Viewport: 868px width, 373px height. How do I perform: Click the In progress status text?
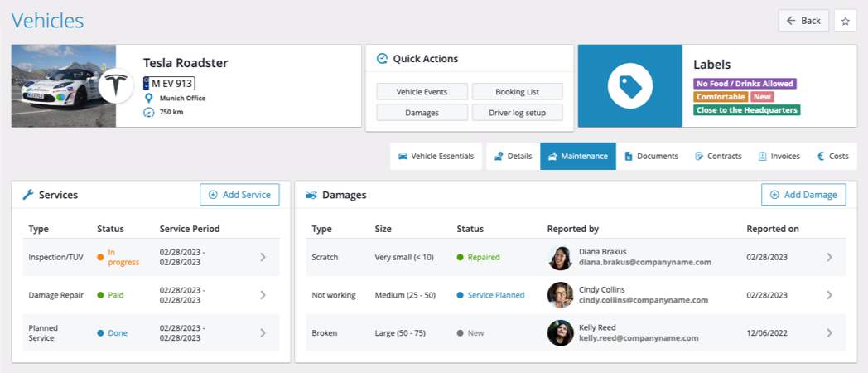pos(123,257)
